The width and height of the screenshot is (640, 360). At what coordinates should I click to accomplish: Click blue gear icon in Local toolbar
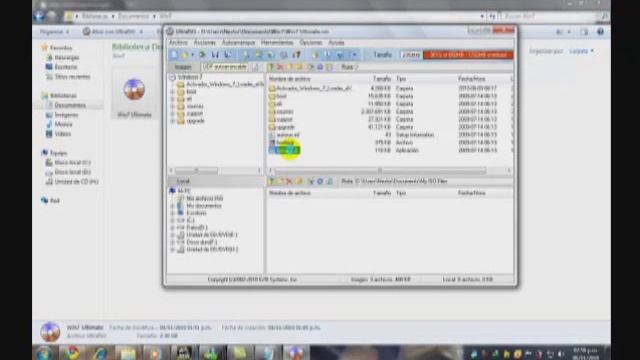tap(320, 181)
